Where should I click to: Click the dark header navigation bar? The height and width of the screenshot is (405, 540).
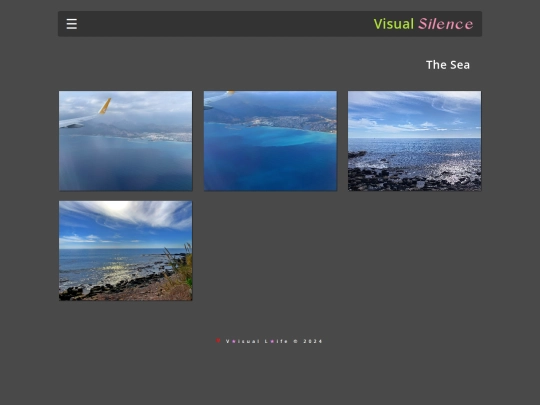coord(270,24)
